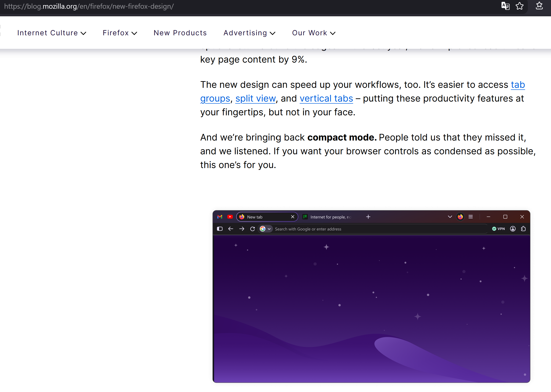Open the account profile icon
This screenshot has width=551, height=392.
click(x=513, y=229)
